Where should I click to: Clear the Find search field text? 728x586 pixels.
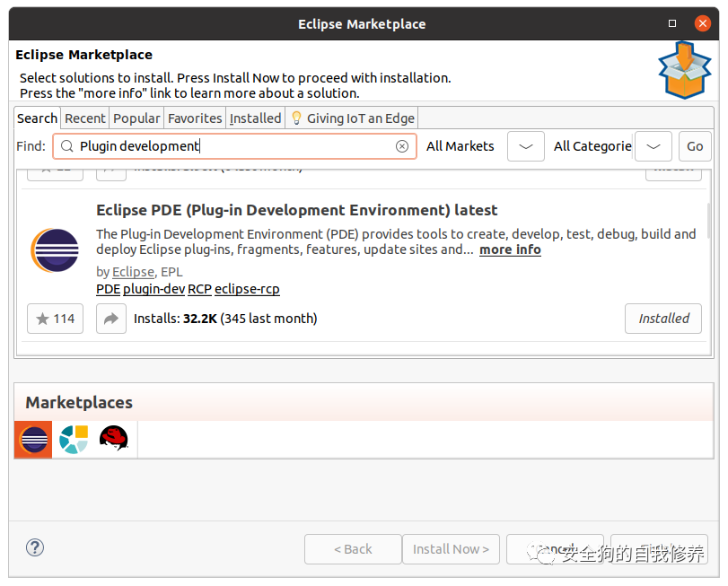pyautogui.click(x=401, y=146)
